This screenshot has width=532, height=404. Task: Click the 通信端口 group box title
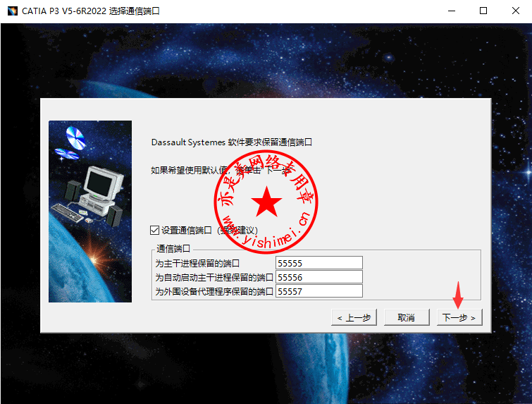[173, 248]
